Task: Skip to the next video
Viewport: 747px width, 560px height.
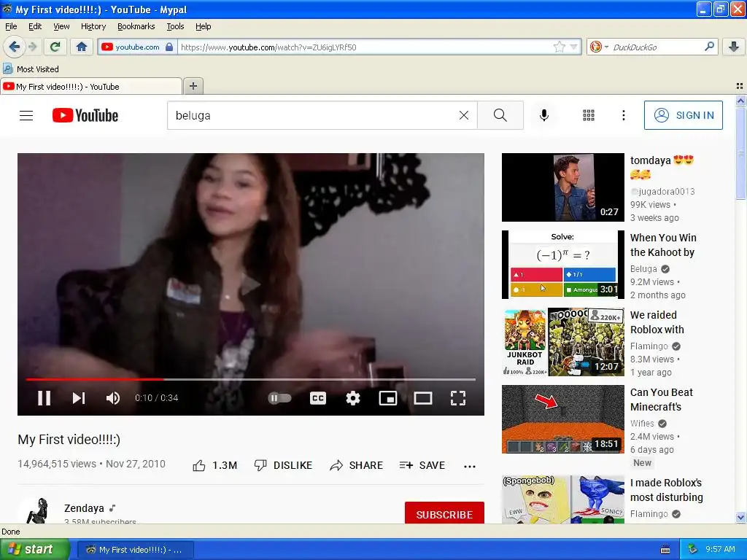Action: point(79,397)
